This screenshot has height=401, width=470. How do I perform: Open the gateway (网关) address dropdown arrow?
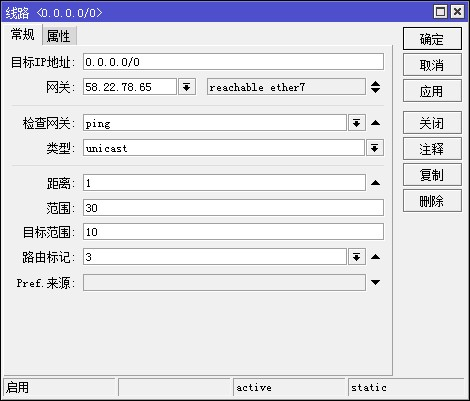(x=187, y=87)
